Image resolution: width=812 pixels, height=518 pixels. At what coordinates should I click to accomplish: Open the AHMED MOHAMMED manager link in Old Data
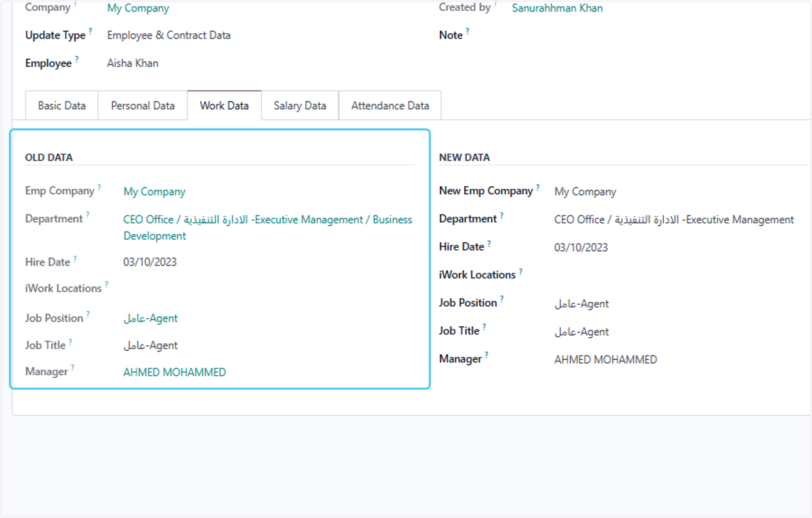[175, 372]
